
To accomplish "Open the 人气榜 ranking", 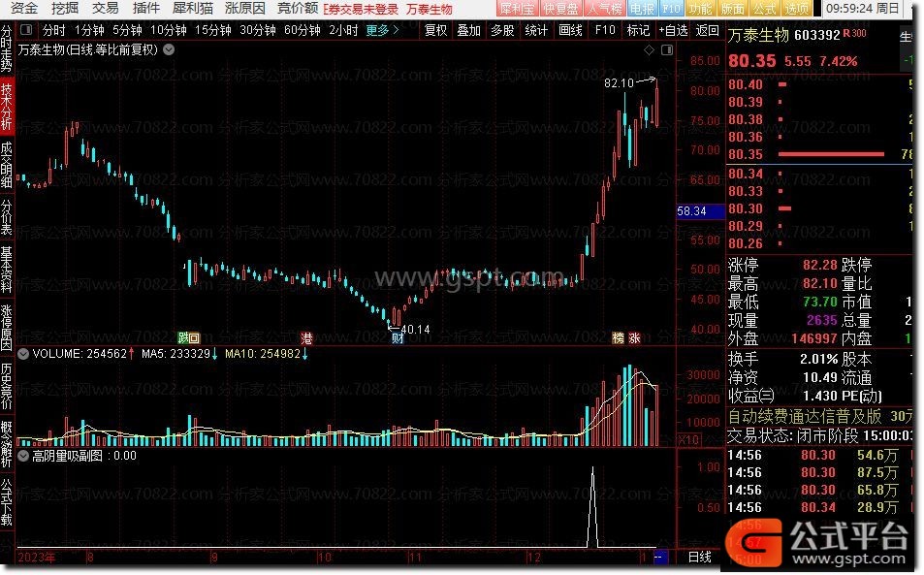I will (x=605, y=9).
